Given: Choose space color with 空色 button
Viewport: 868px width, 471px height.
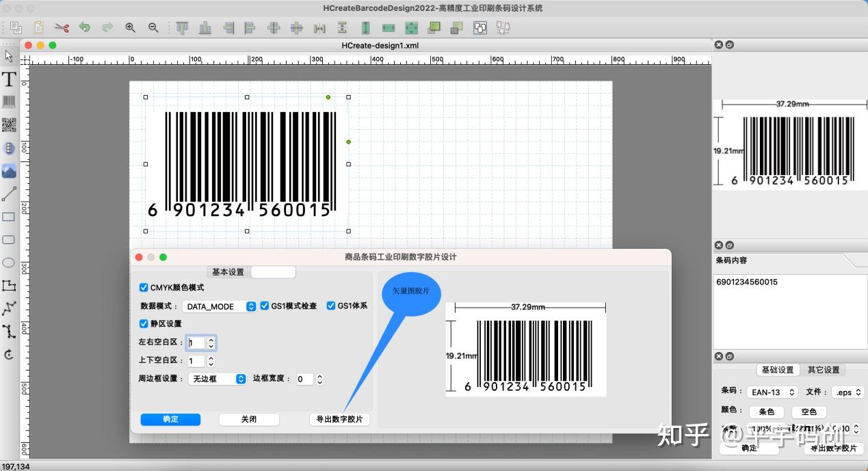Looking at the screenshot, I should pos(808,412).
